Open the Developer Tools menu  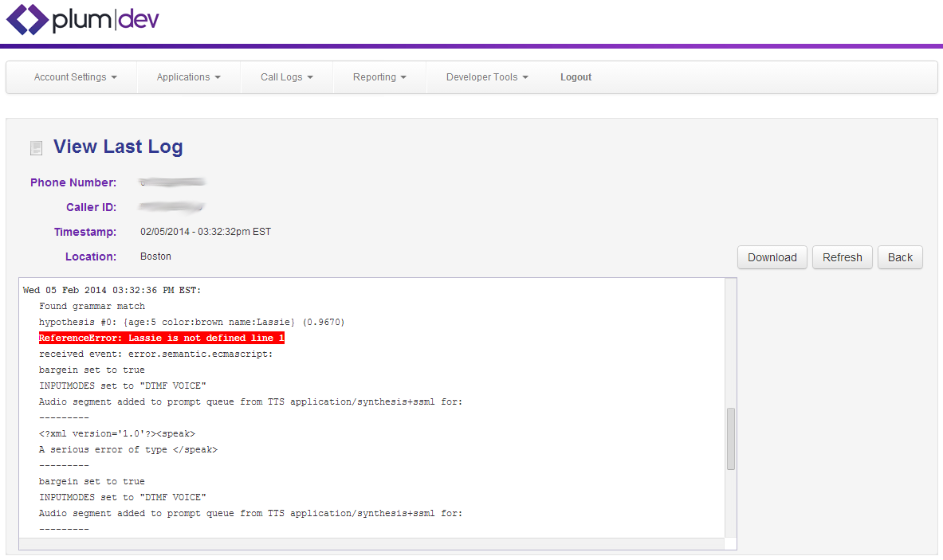487,77
